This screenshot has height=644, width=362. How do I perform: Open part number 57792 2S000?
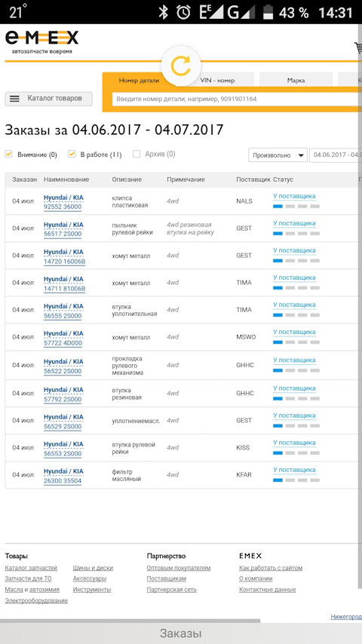[x=63, y=399]
